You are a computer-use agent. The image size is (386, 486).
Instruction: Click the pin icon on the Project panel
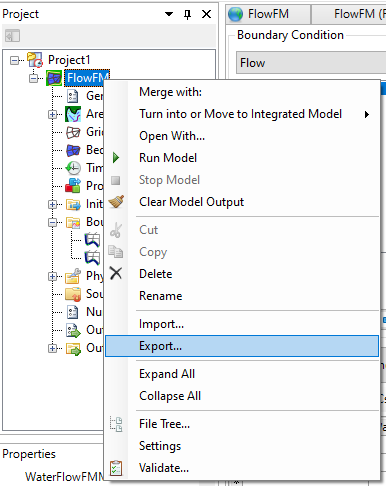tap(188, 14)
